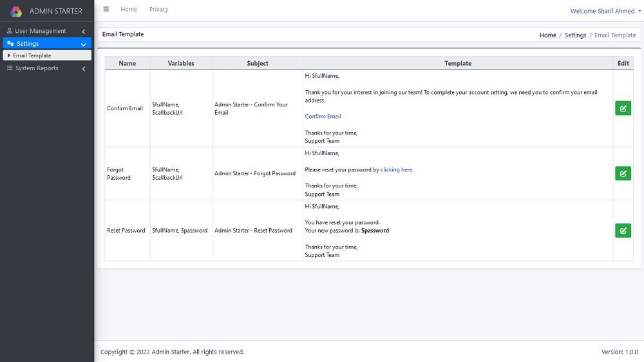Click edit icon for Reset Password template
Screen dimensions: 644x362
click(623, 231)
